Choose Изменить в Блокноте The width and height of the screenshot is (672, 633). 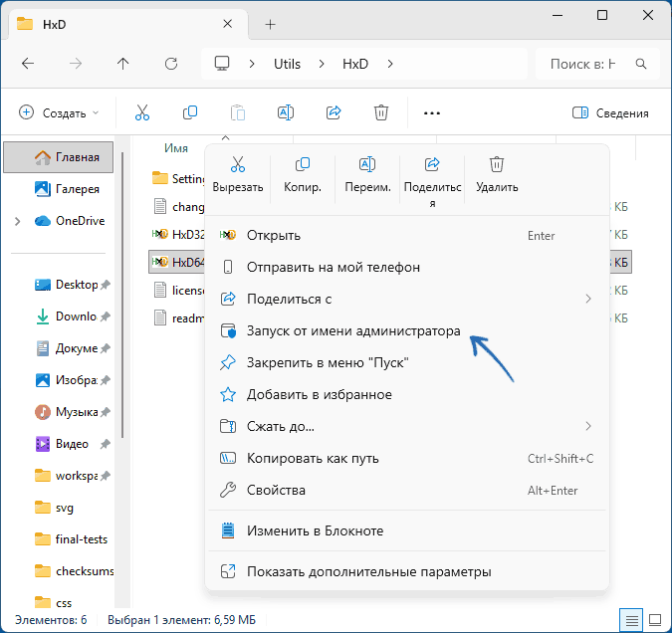pos(407,531)
